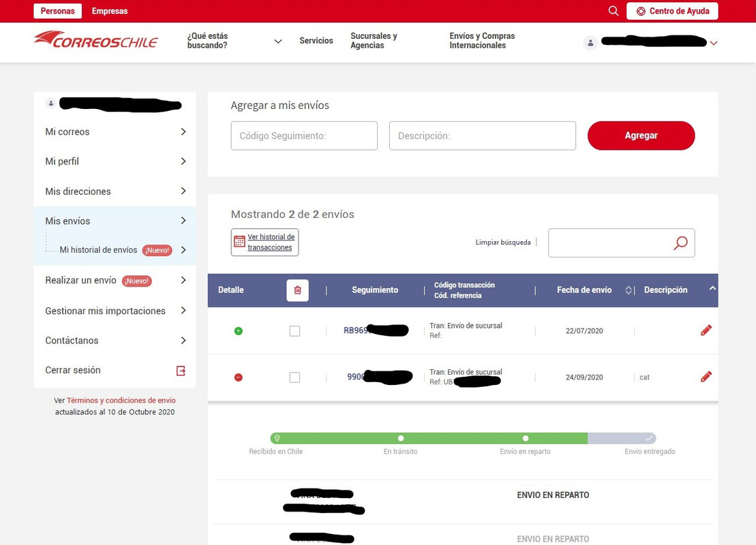Focus the Descripción input field
The width and height of the screenshot is (756, 545).
click(x=483, y=136)
